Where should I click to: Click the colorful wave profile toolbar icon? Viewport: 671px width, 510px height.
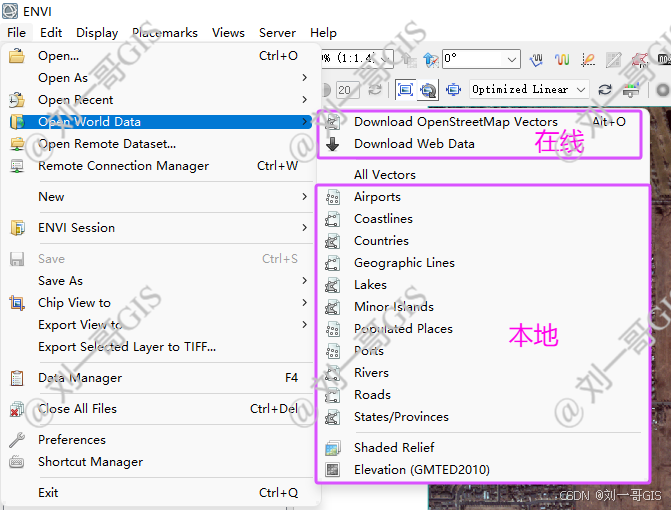562,59
